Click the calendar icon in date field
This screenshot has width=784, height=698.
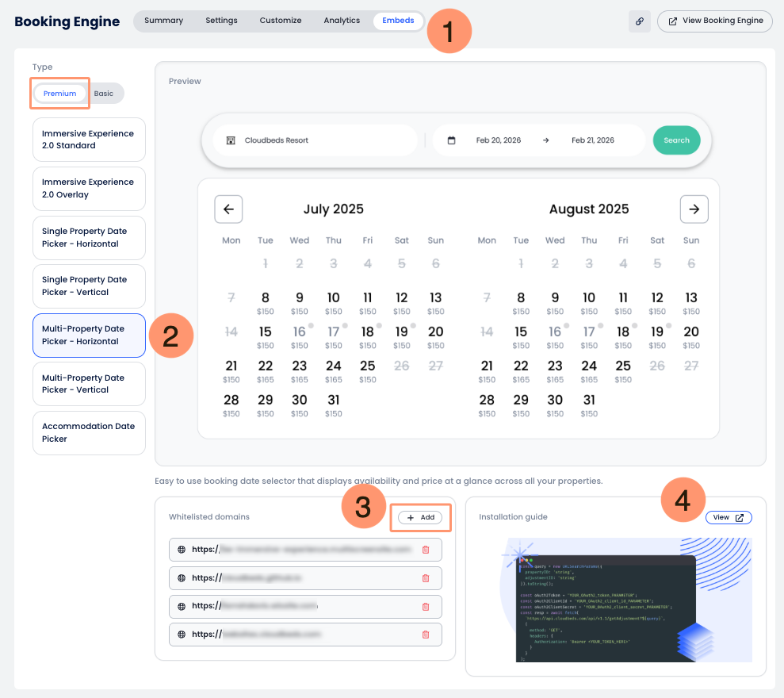coord(452,140)
